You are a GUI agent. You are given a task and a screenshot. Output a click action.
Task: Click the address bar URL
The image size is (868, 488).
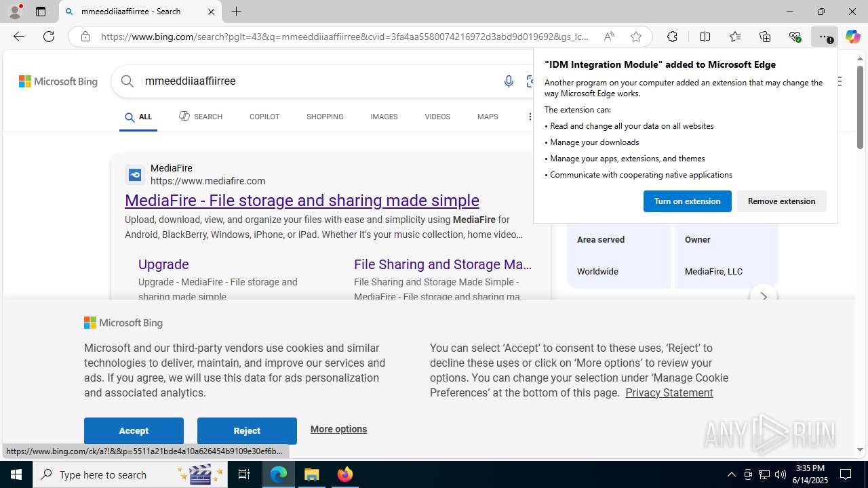click(x=344, y=37)
